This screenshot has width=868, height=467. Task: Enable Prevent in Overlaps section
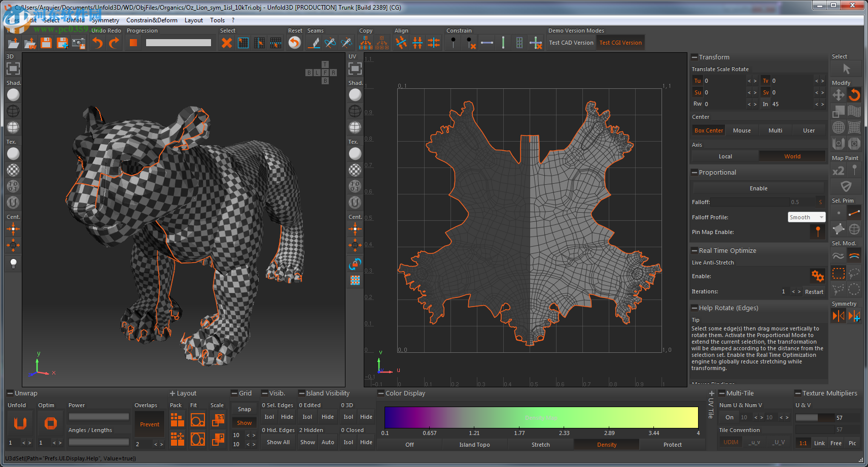click(149, 424)
